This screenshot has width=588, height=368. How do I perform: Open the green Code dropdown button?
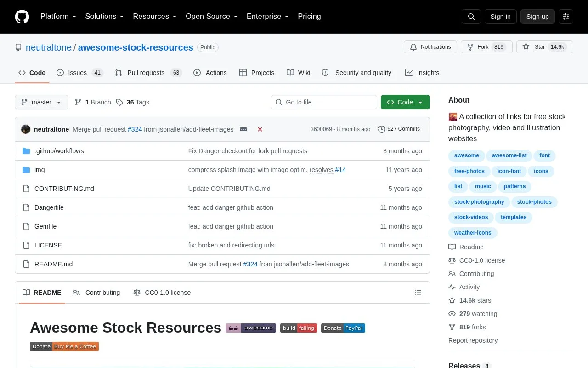pos(405,102)
